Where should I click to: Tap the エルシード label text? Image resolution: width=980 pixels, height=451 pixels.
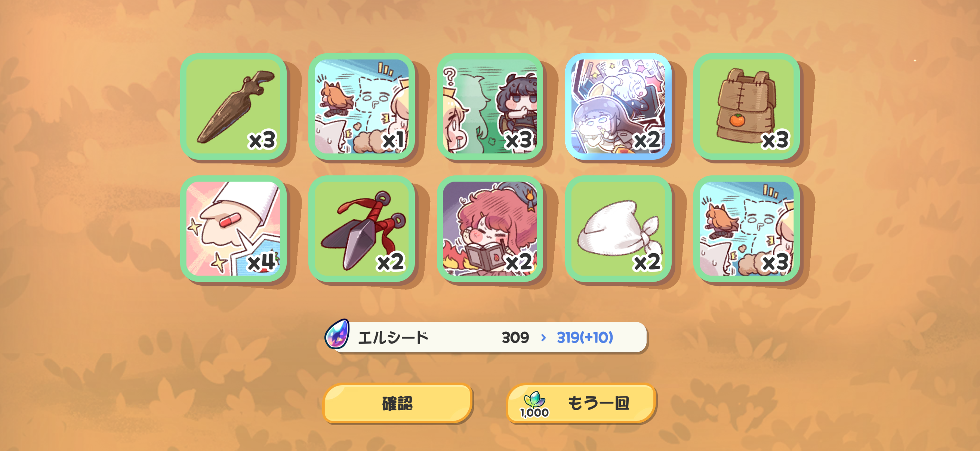pos(393,338)
